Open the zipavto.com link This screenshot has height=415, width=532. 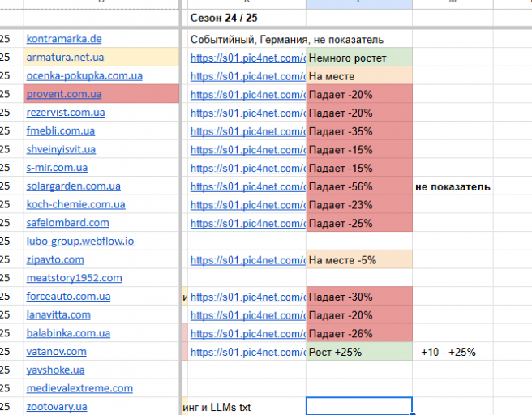[55, 259]
